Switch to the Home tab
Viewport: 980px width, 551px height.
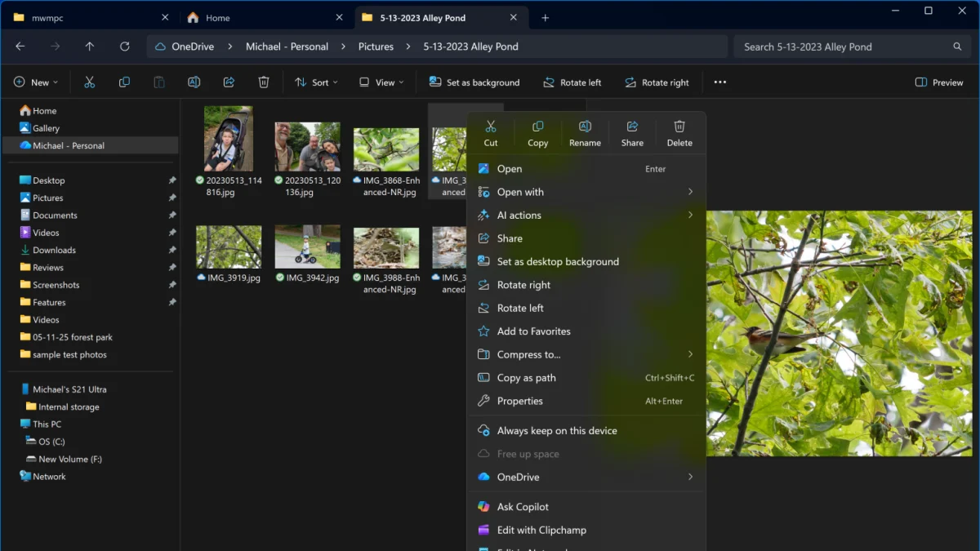pos(217,17)
